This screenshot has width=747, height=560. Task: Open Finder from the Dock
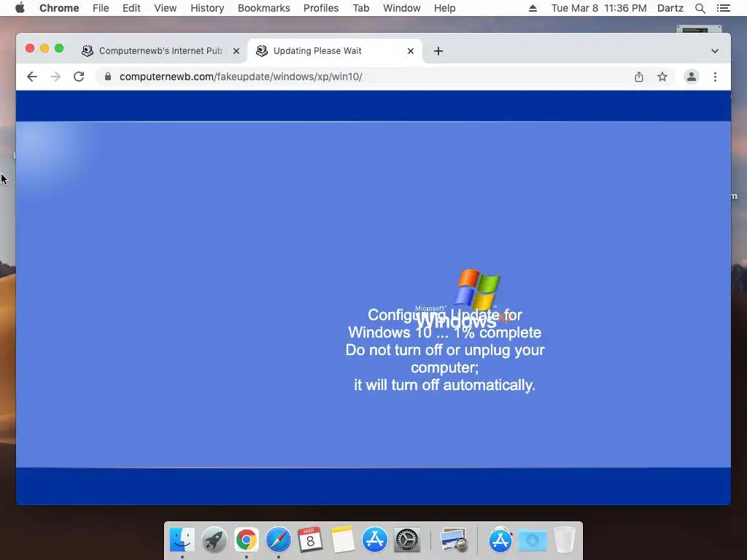pyautogui.click(x=182, y=540)
